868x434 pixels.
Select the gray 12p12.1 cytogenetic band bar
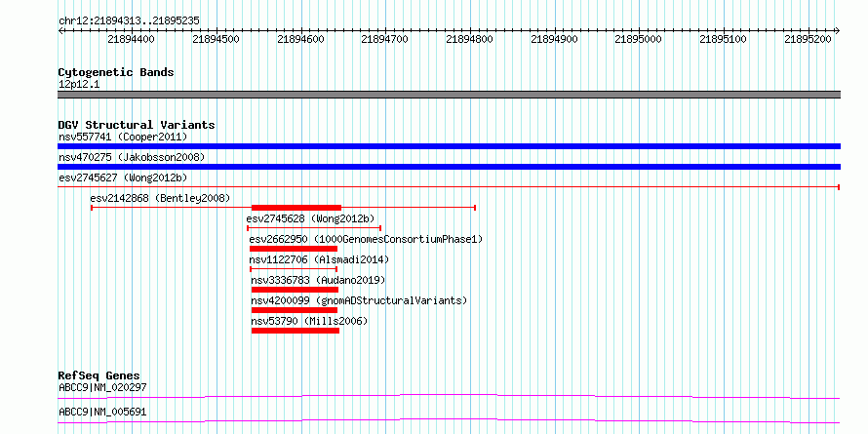(x=449, y=95)
